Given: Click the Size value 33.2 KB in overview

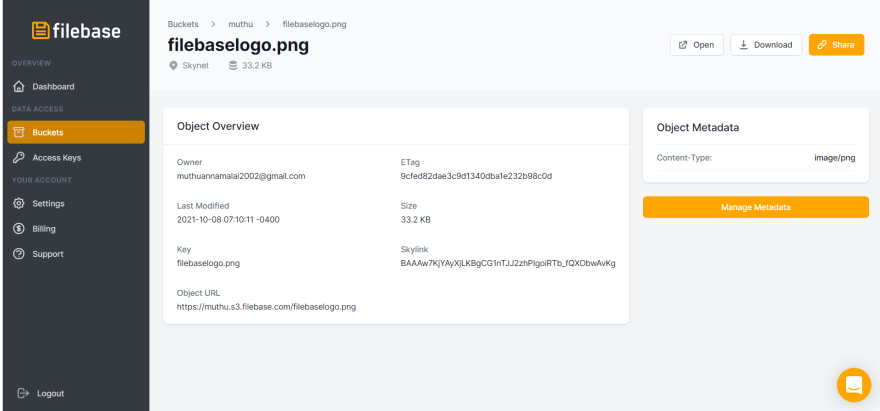Looking at the screenshot, I should click(x=415, y=220).
